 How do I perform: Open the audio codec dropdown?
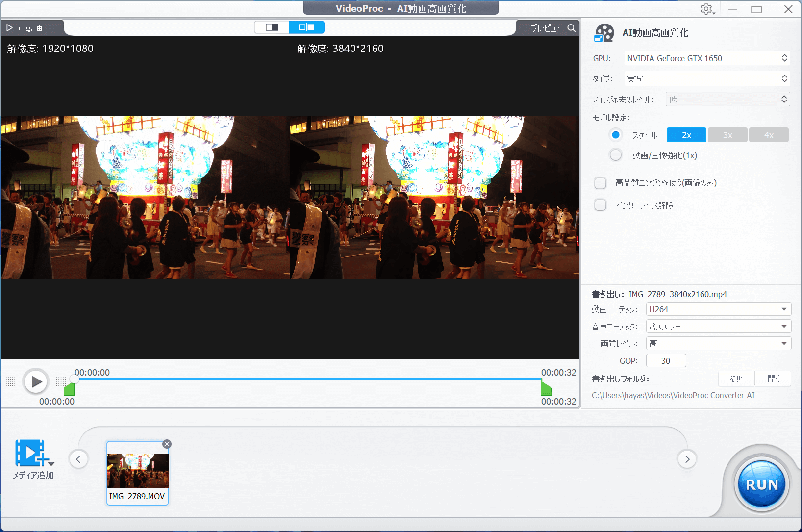[718, 327]
